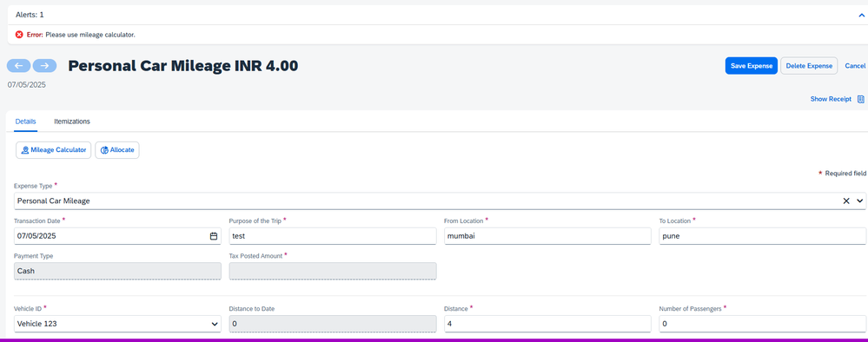The width and height of the screenshot is (868, 342).
Task: Click Delete Expense button
Action: tap(809, 66)
